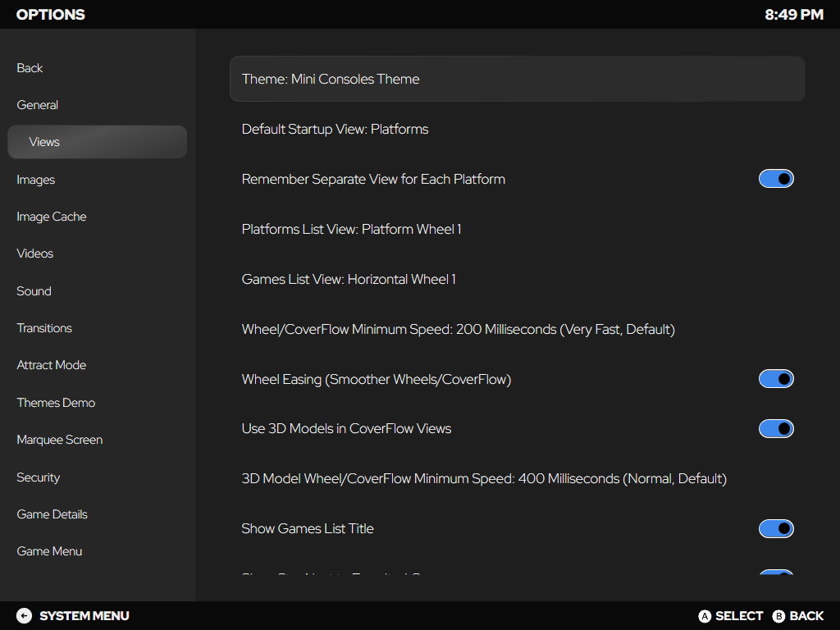Change 3D Model Wheel Minimum Speed setting

[x=484, y=479]
